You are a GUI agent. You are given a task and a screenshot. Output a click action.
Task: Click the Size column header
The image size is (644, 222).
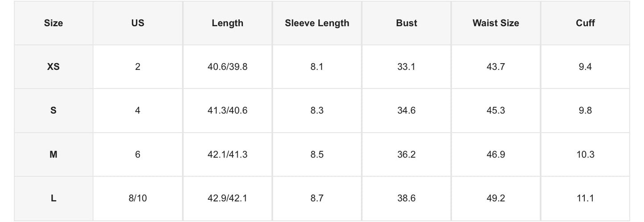(53, 23)
